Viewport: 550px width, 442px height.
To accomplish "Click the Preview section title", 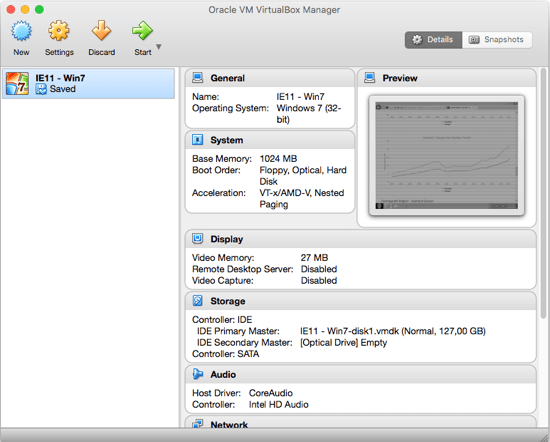I will pyautogui.click(x=400, y=78).
